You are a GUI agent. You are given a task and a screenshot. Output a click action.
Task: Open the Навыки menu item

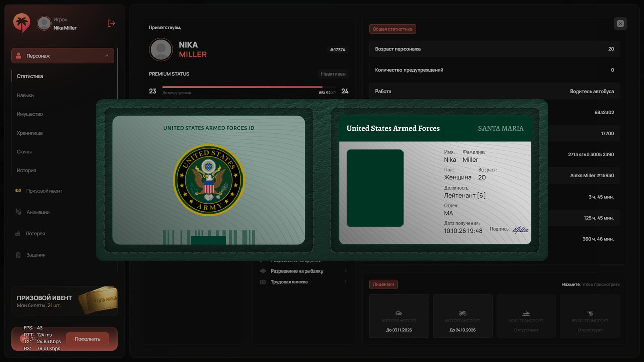click(x=25, y=95)
